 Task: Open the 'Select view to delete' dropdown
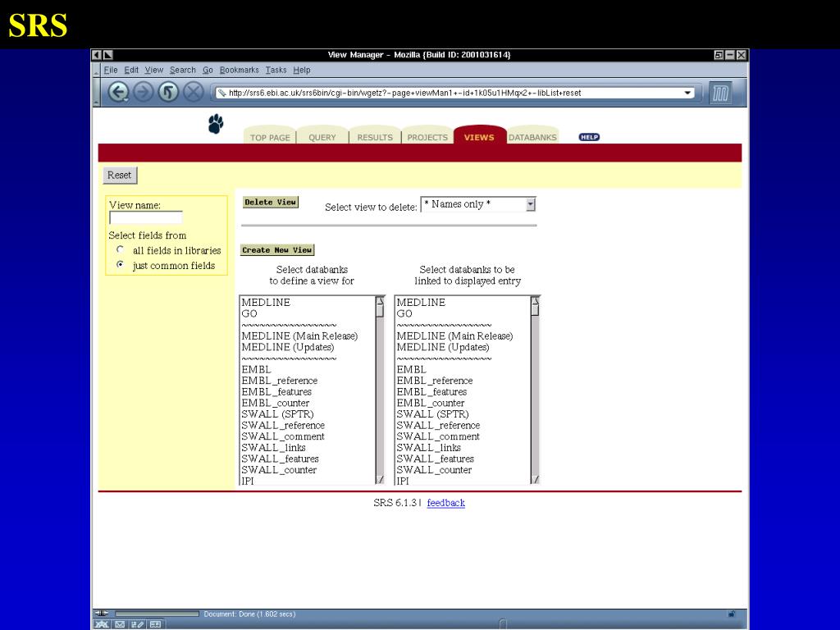pyautogui.click(x=478, y=204)
